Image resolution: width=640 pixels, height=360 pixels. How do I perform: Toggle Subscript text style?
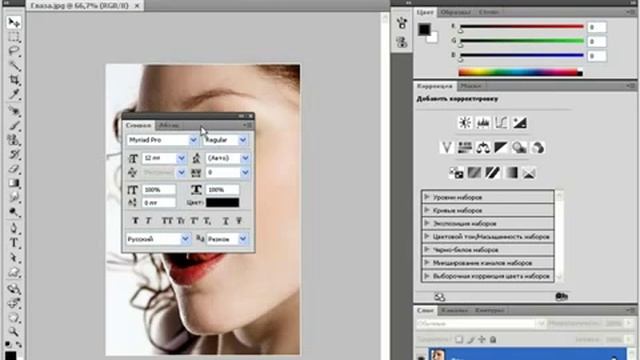click(x=207, y=221)
